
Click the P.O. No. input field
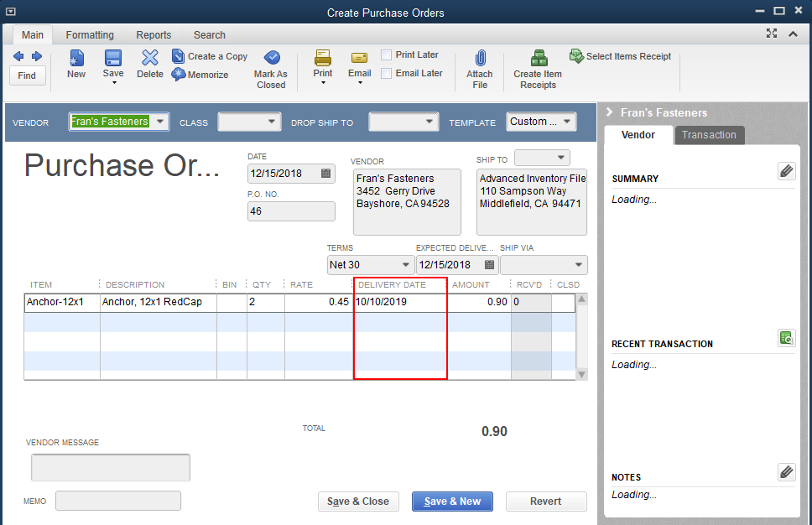(291, 211)
